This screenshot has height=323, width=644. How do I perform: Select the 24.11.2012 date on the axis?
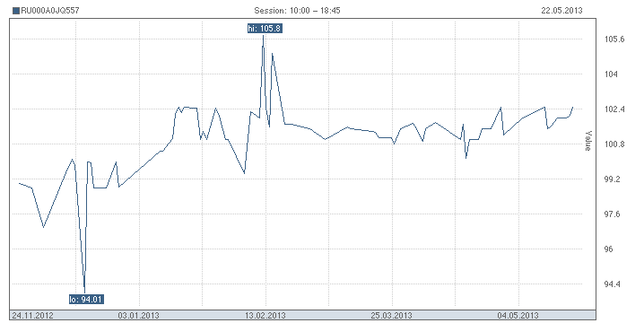[32, 316]
